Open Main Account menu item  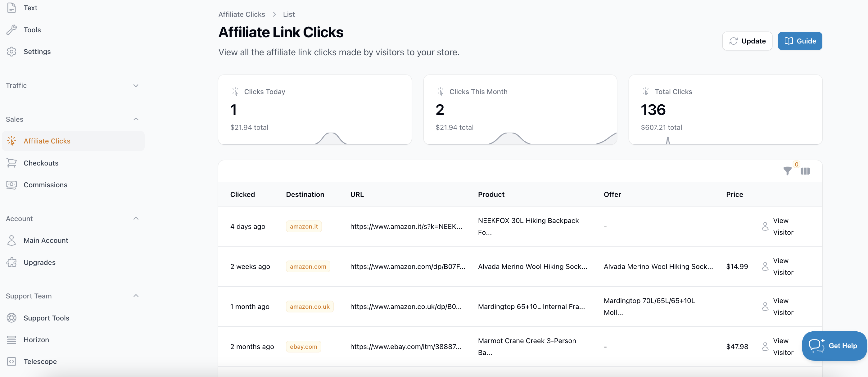pos(46,240)
